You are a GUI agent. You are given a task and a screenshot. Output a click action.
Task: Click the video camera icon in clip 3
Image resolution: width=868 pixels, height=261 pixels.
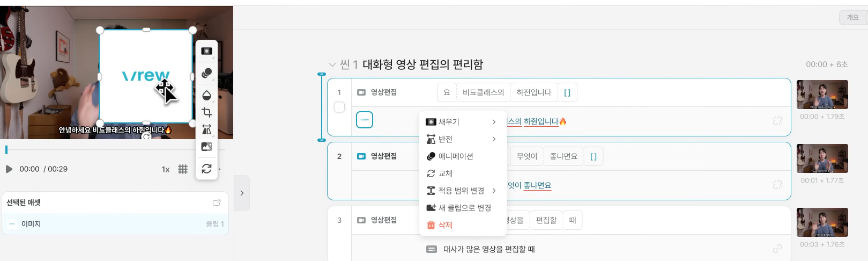click(x=361, y=220)
